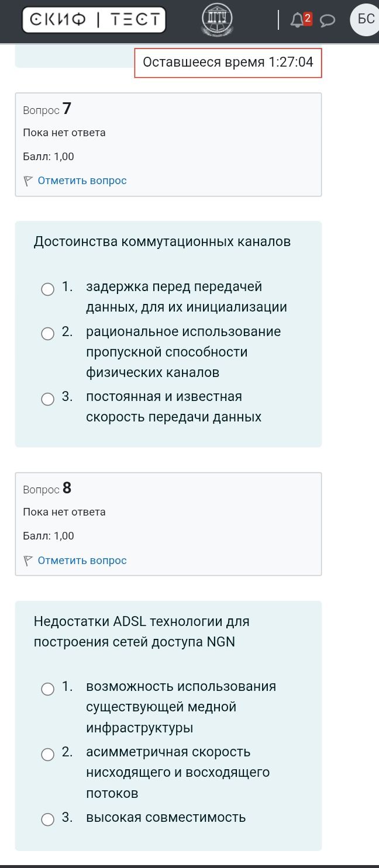This screenshot has width=379, height=868.
Task: Click the question text 'Достоинства коммутационных каналов'
Action: tap(162, 241)
